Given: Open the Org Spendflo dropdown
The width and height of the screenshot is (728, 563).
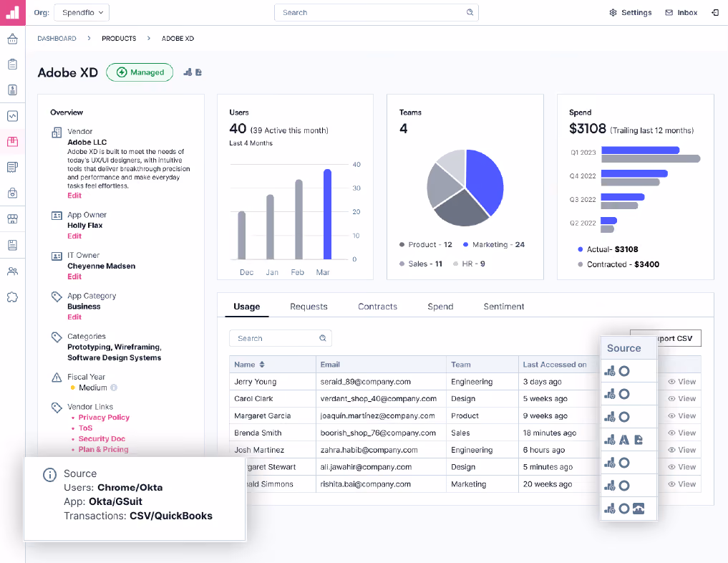Looking at the screenshot, I should (x=82, y=13).
